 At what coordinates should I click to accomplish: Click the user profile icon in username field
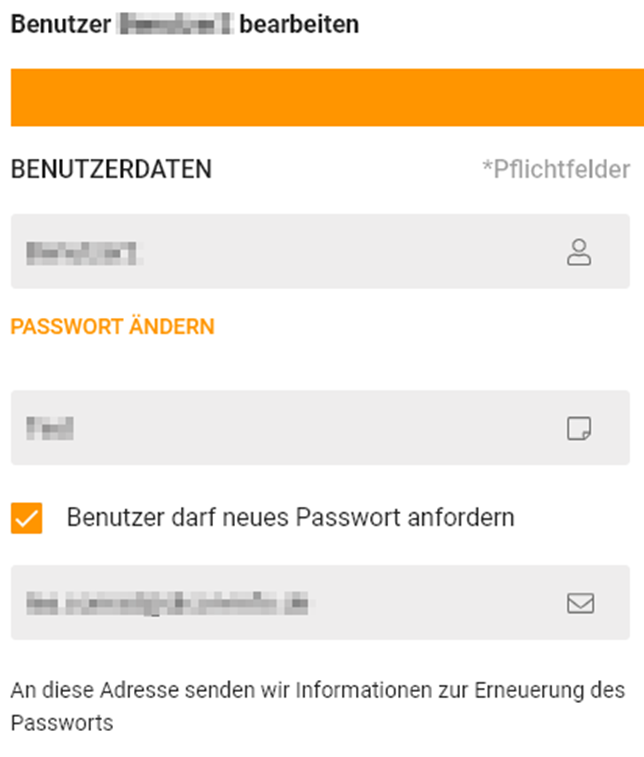(x=579, y=252)
